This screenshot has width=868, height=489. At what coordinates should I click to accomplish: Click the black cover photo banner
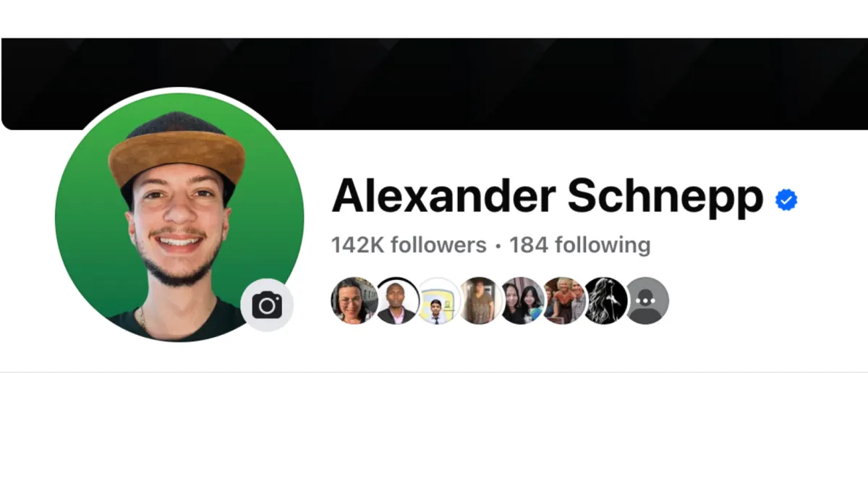pyautogui.click(x=434, y=84)
